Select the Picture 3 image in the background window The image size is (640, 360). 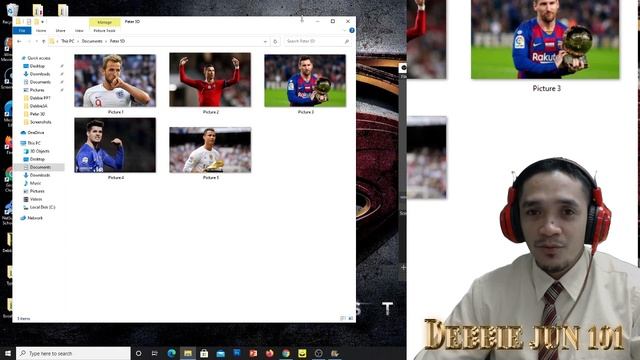pyautogui.click(x=545, y=40)
